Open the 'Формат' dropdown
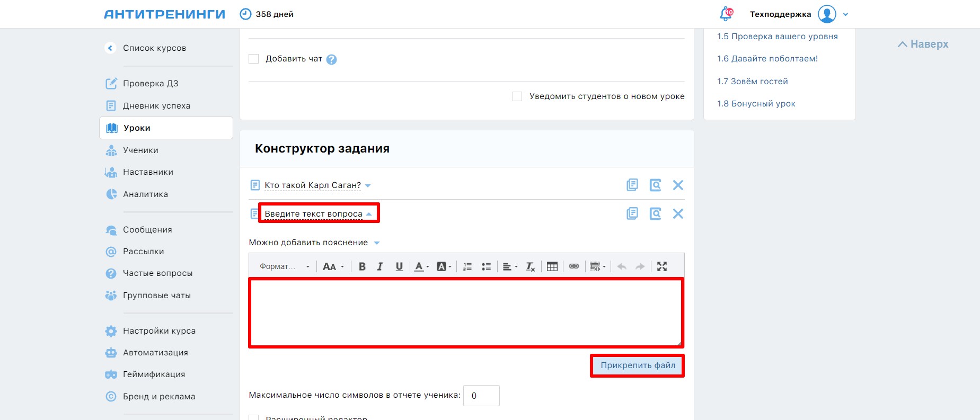Screen dimensions: 980x420 [x=284, y=266]
